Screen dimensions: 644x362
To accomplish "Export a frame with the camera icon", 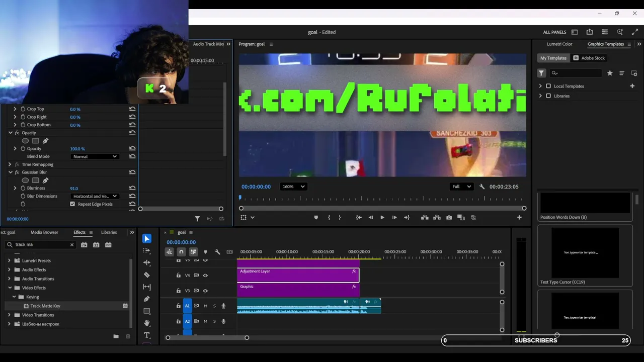I will click(x=449, y=218).
